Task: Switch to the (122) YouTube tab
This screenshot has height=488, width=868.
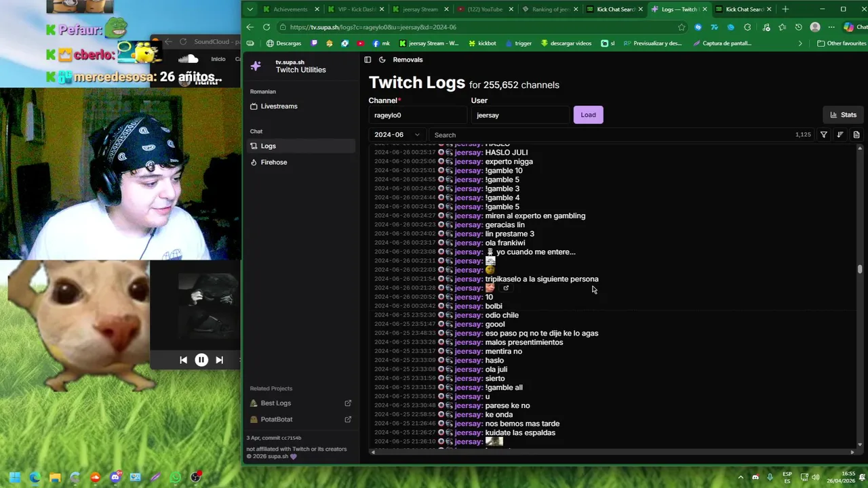Action: pos(486,9)
